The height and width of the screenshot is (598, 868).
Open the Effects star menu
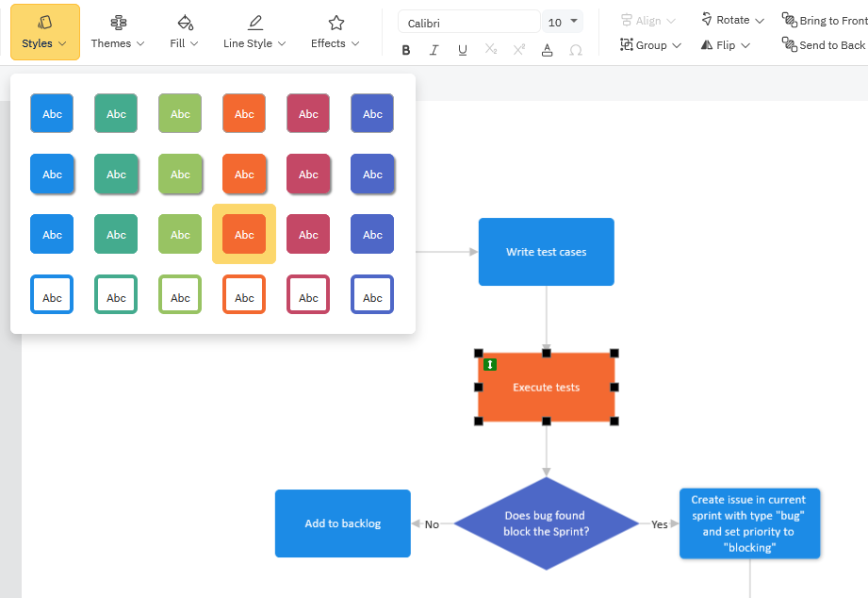336,32
